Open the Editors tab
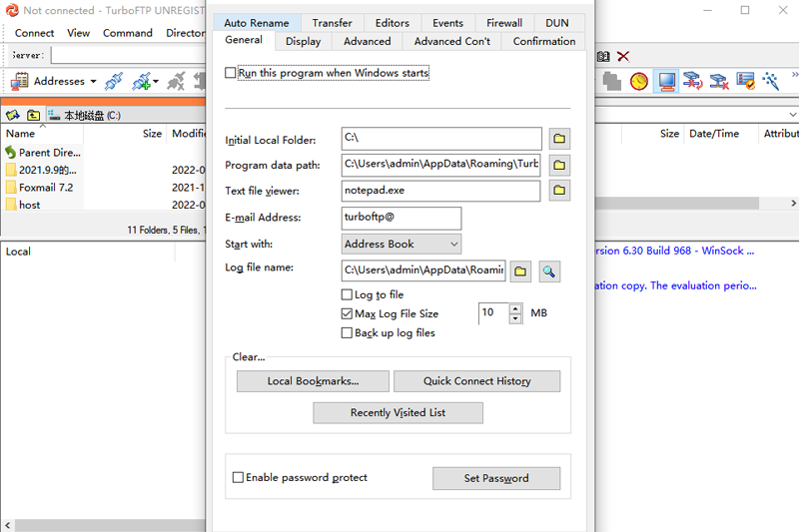 click(x=393, y=23)
